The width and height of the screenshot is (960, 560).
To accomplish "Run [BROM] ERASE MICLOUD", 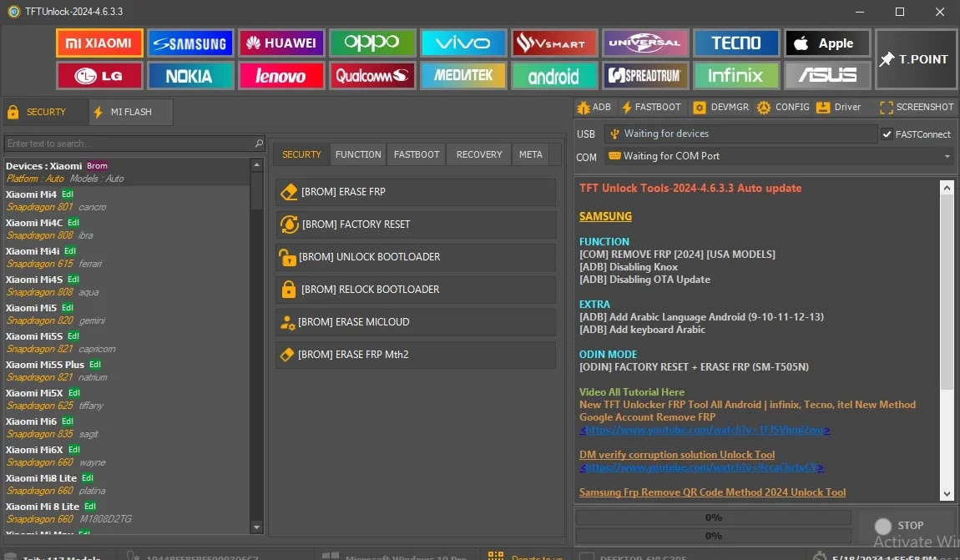I will click(x=416, y=322).
